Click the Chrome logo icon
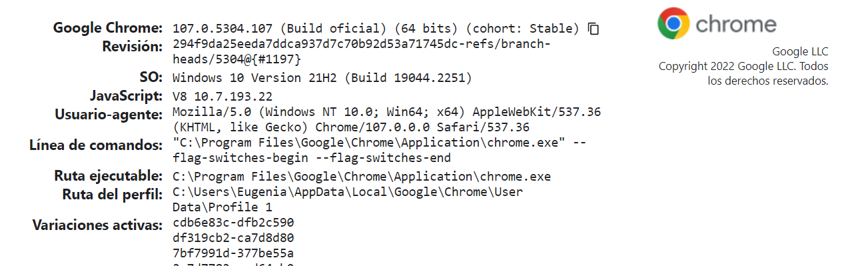This screenshot has width=868, height=266. pos(673,24)
